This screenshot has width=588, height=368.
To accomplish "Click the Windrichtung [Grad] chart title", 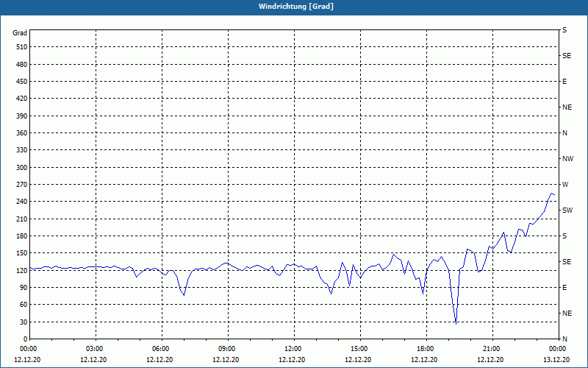I will pos(296,7).
